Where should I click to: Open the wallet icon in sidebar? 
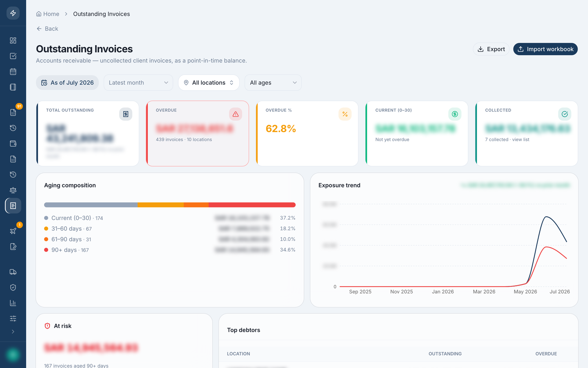tap(13, 144)
